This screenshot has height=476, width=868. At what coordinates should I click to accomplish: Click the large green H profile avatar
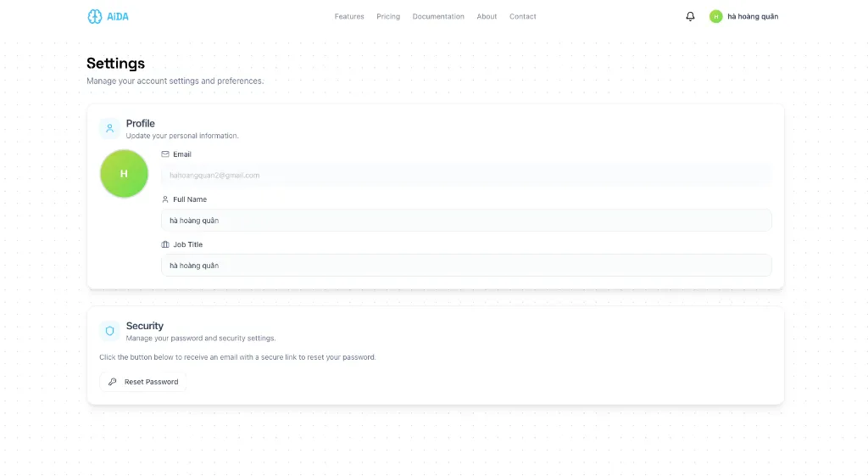pos(124,173)
